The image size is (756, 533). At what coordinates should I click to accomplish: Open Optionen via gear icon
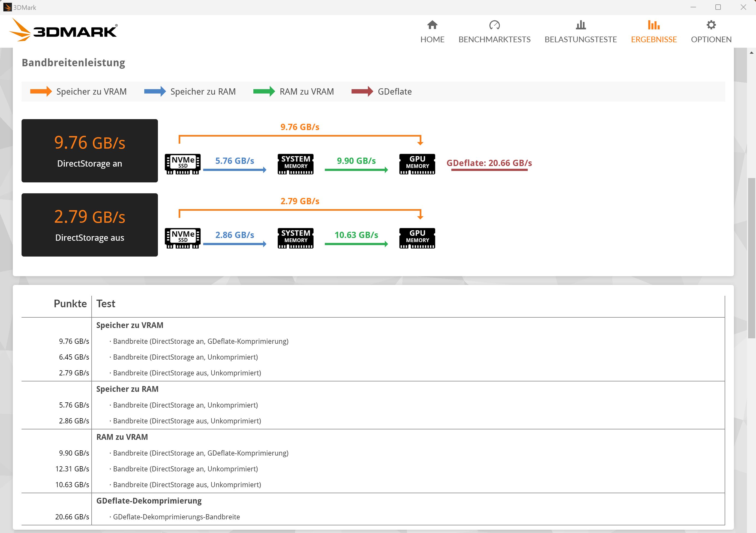(711, 25)
